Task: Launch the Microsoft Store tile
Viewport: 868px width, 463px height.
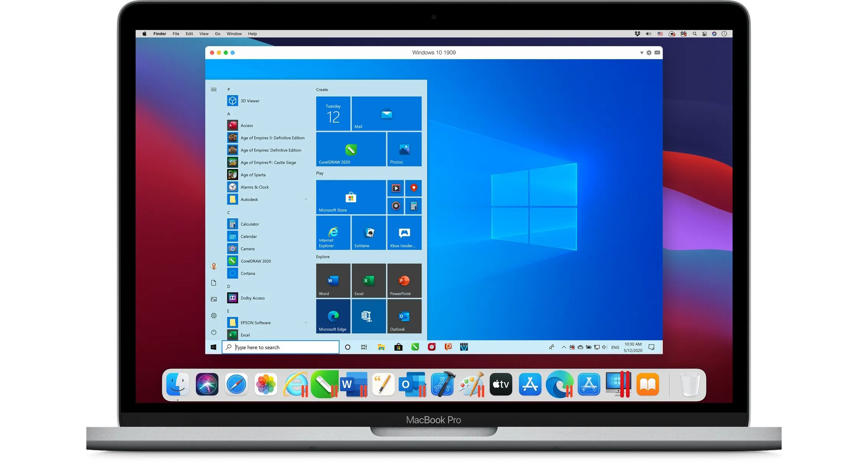Action: pos(350,197)
